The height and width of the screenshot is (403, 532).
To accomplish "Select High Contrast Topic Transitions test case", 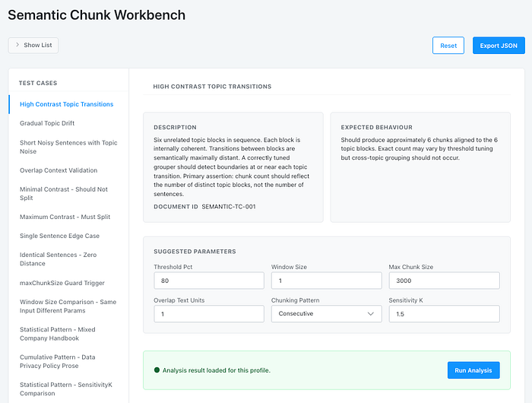I will coord(67,104).
